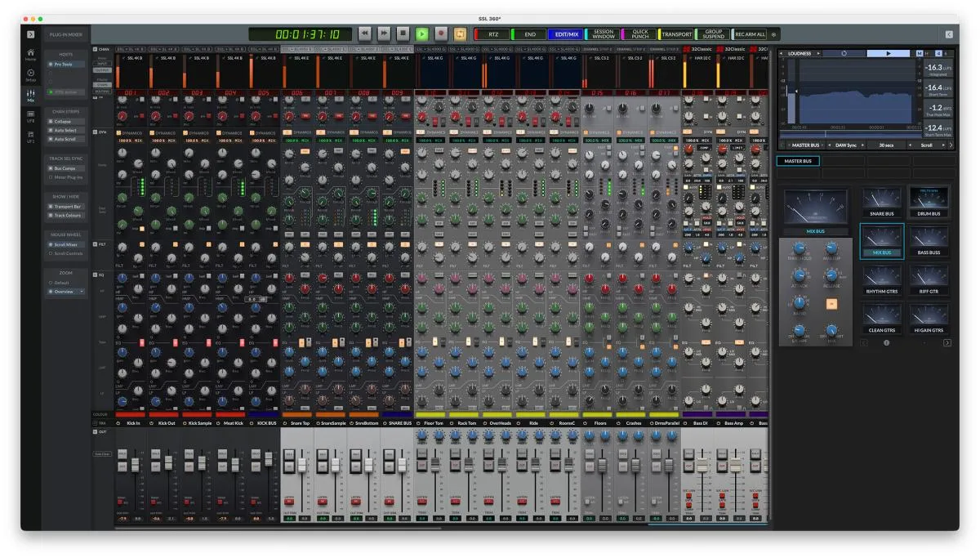Click the GROUP SUSPEND button
The image size is (980, 558).
click(714, 34)
